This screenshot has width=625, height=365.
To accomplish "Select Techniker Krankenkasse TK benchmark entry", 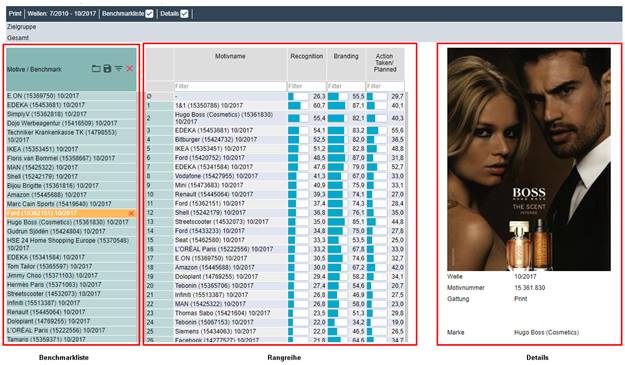I will click(x=71, y=136).
